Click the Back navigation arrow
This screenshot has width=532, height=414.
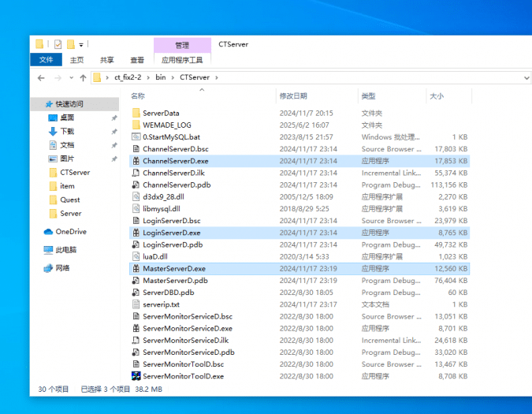click(x=41, y=77)
